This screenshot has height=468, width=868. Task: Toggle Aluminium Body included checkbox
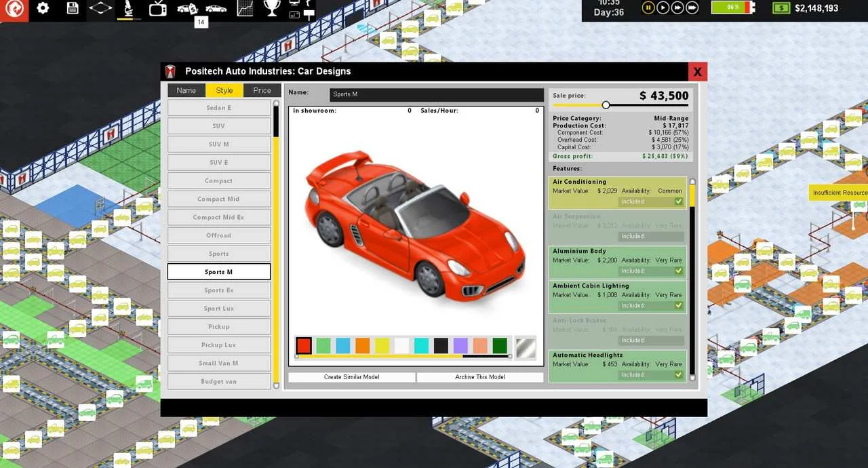678,271
